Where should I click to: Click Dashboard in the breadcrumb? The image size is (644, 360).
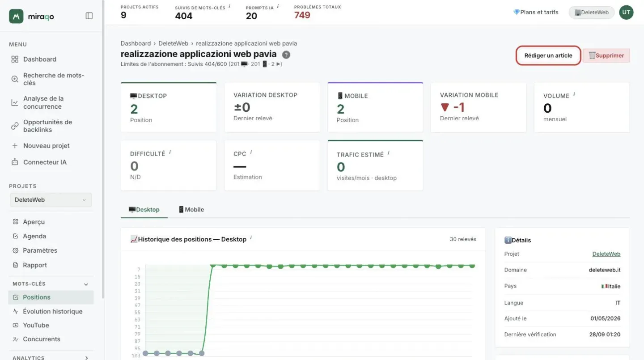pos(136,43)
